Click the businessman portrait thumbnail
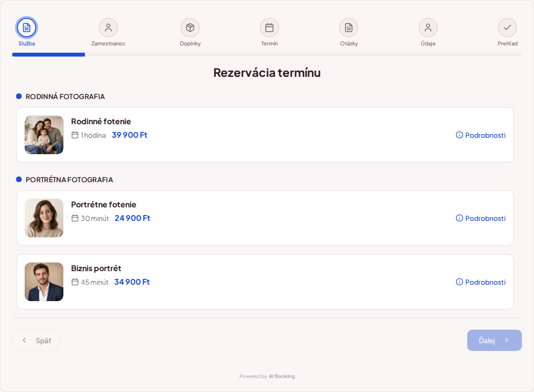Screen dimensions: 534x392 tap(44, 282)
